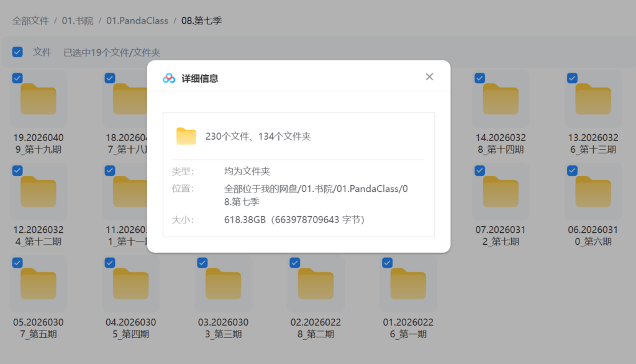636x364 pixels.
Task: Open the folder 18.20260407_第十八期
Action: 130,99
